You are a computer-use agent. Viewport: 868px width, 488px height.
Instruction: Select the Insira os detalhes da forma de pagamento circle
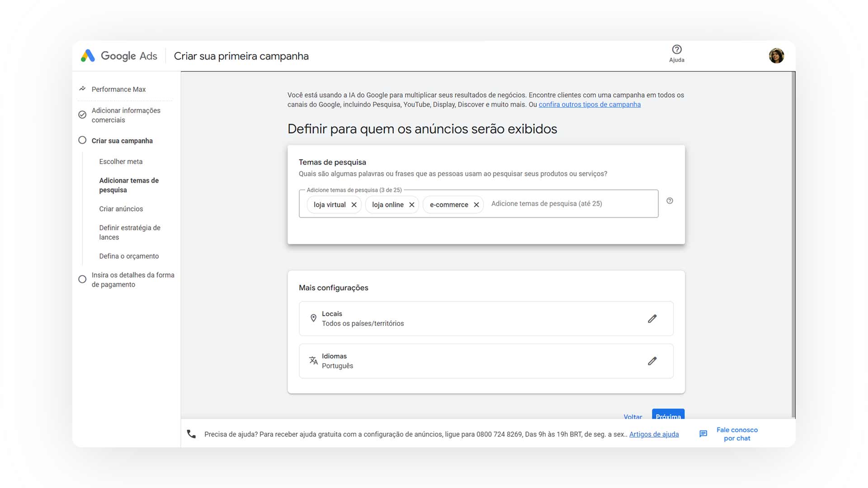(x=82, y=279)
